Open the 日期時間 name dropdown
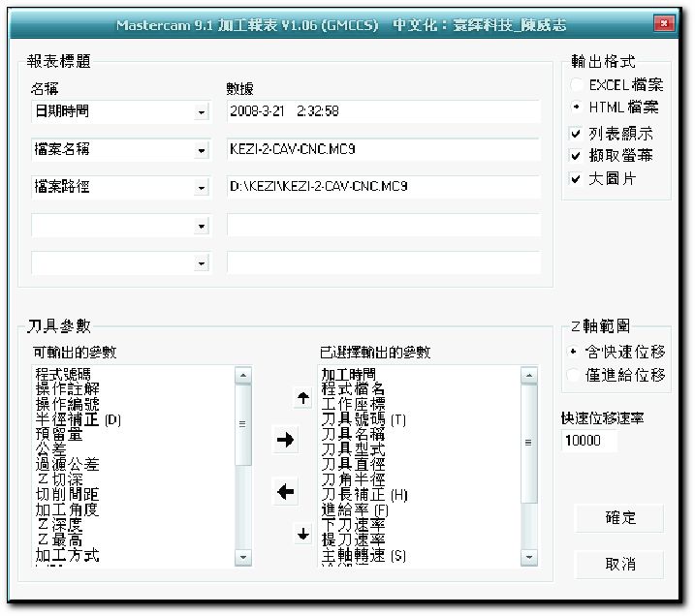This screenshot has height=616, width=695. coord(202,112)
